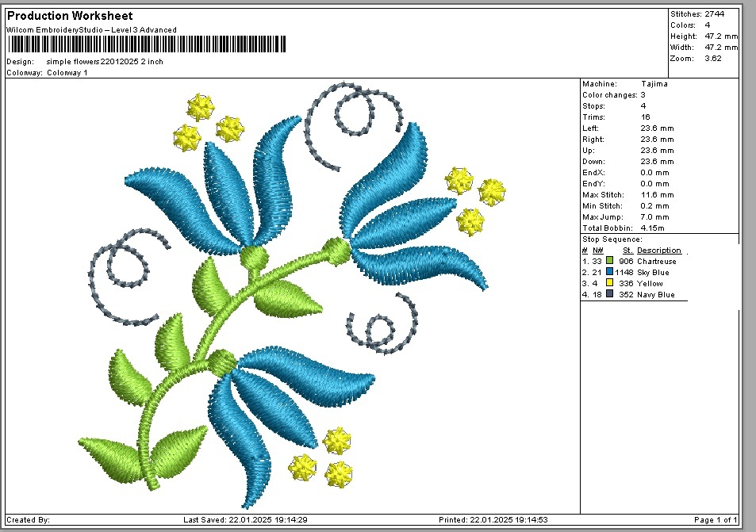Click the embroidered flower design preview

click(292, 293)
